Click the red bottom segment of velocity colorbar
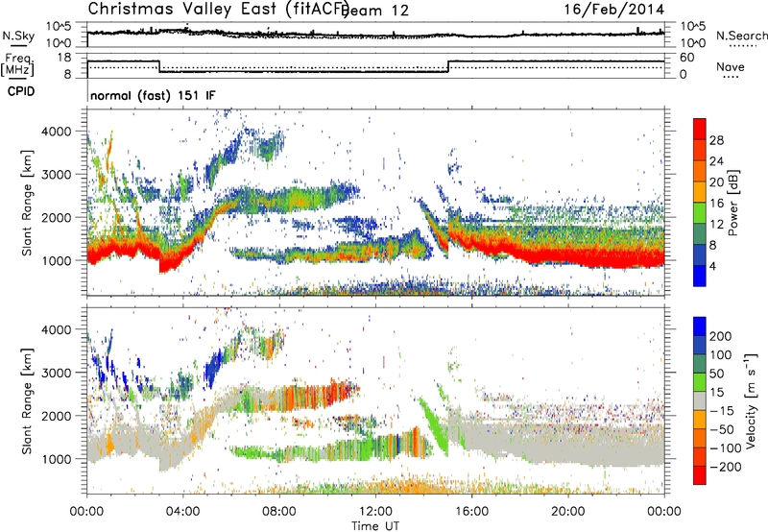Viewport: 768px width, 532px height. 700,475
